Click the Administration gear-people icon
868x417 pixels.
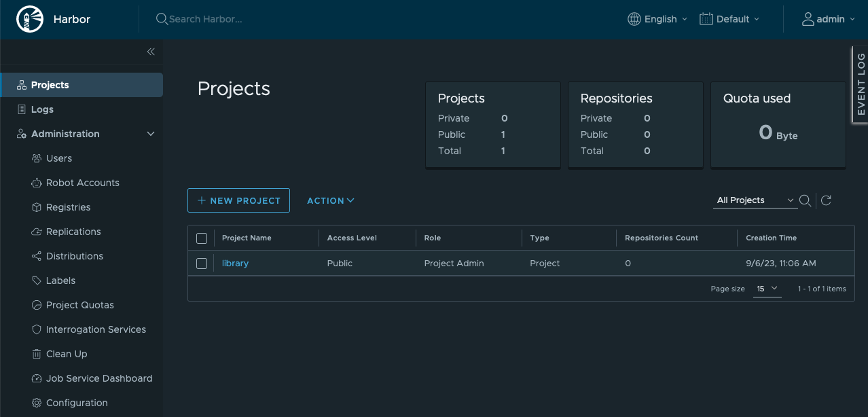pyautogui.click(x=22, y=134)
